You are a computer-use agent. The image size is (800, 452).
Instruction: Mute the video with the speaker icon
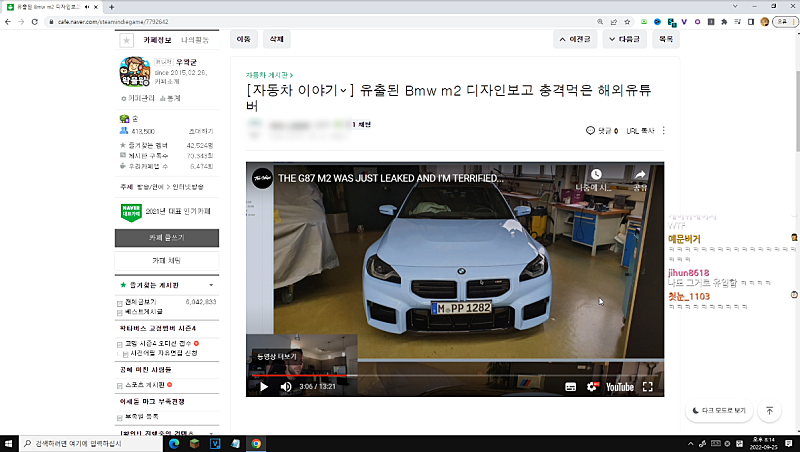click(286, 387)
